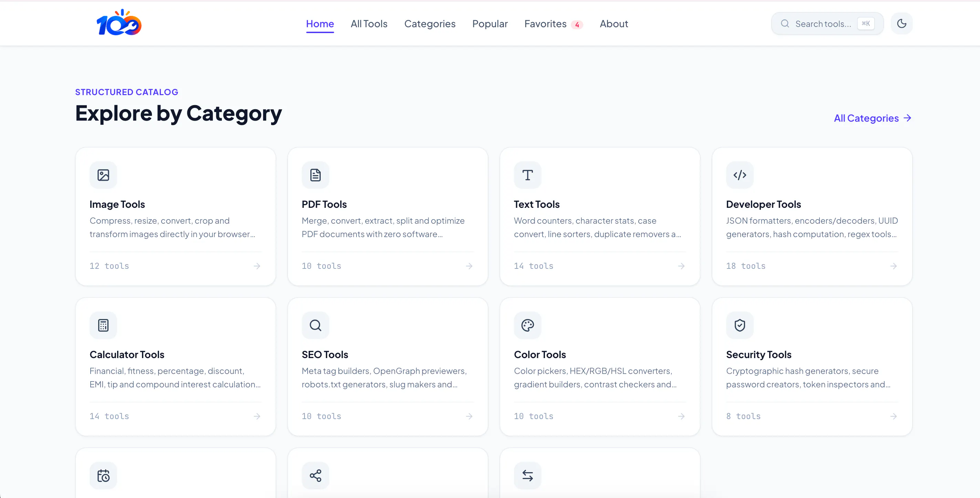Go to the Home nav tab
This screenshot has height=498, width=980.
320,23
